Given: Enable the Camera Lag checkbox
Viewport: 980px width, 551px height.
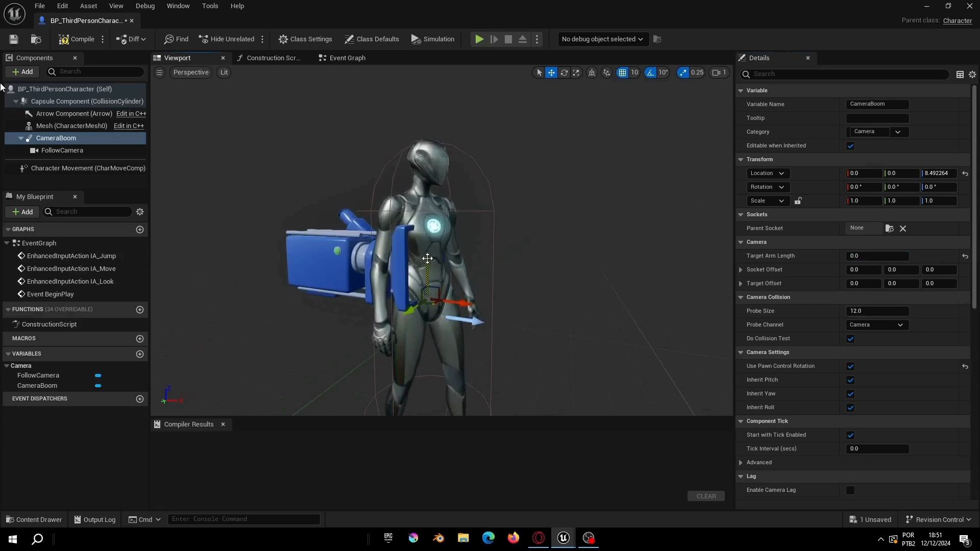Looking at the screenshot, I should click(x=850, y=490).
